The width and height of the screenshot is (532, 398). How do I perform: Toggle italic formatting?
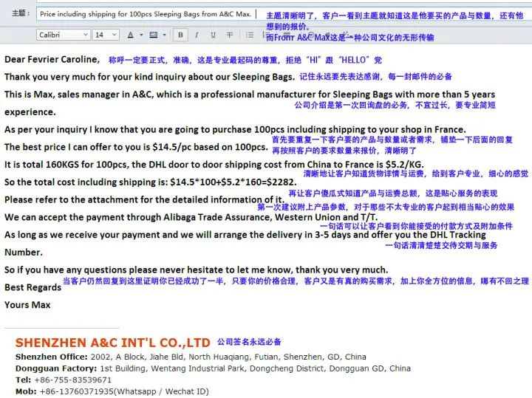[197, 35]
